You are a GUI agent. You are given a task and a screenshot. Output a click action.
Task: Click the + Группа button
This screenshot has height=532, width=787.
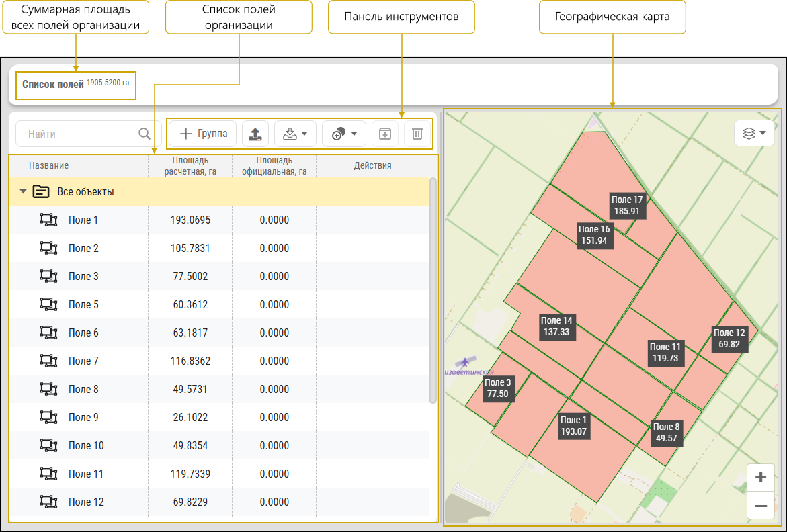pos(203,134)
